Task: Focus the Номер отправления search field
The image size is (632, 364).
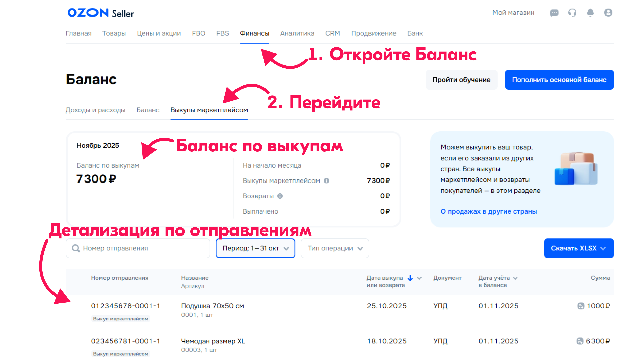Action: point(138,248)
